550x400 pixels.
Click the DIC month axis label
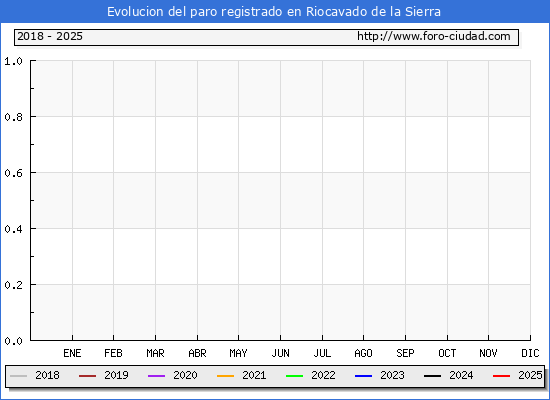click(x=530, y=353)
